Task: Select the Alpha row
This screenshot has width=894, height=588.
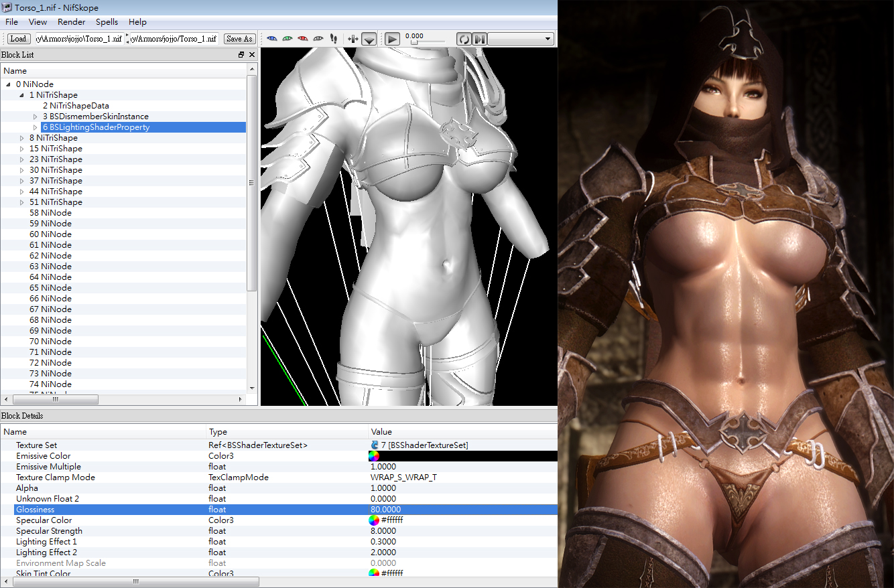Action: [x=279, y=488]
